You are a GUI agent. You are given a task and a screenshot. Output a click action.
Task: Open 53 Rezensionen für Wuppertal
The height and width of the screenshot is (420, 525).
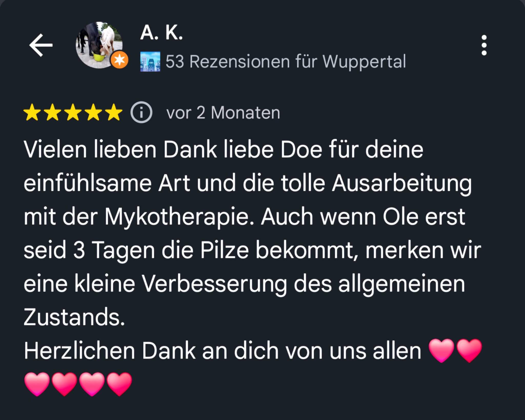coord(286,62)
